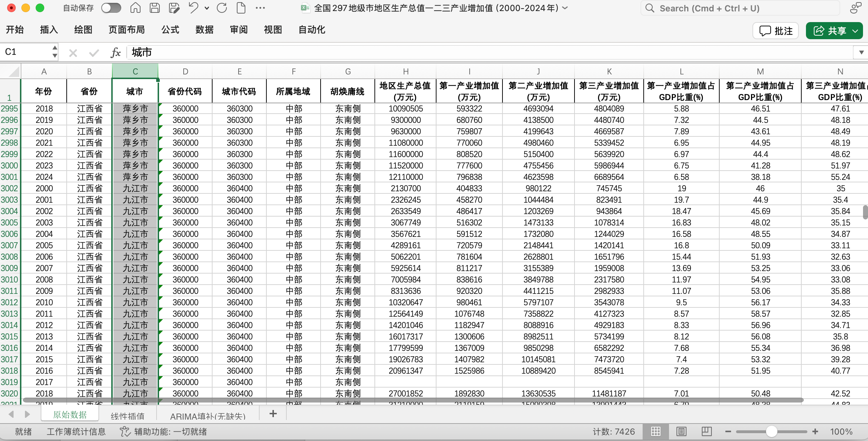Viewport: 868px width, 441px height.
Task: Toggle the AutoSave switch
Action: click(111, 8)
